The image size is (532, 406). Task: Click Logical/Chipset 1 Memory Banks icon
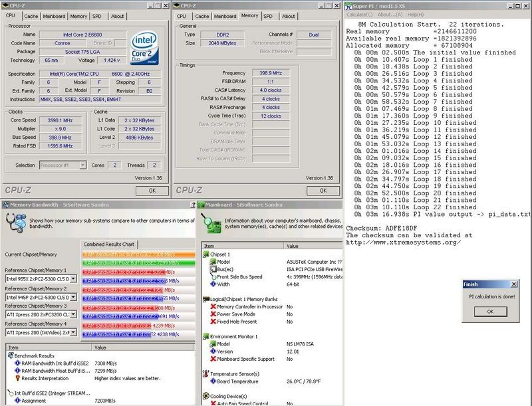205,299
